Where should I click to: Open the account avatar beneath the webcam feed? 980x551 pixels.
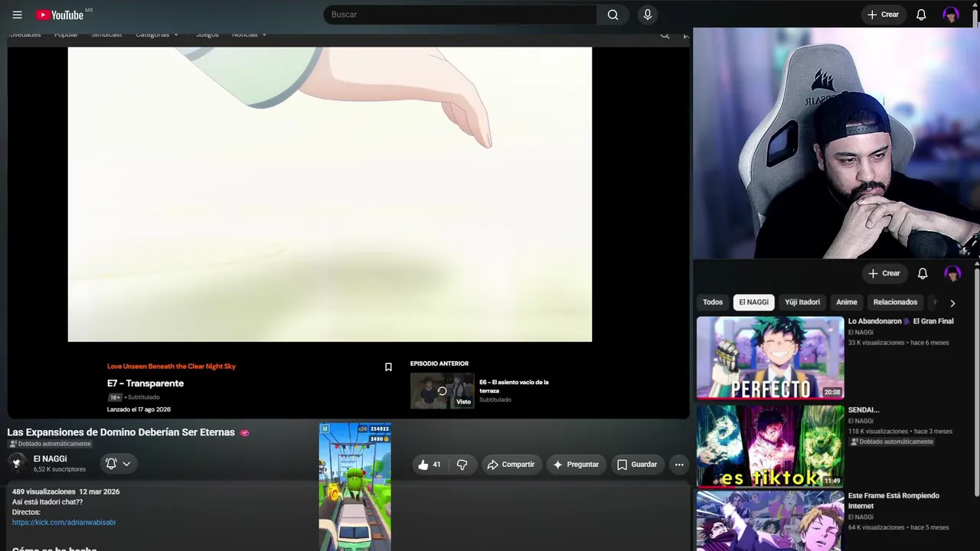click(952, 273)
